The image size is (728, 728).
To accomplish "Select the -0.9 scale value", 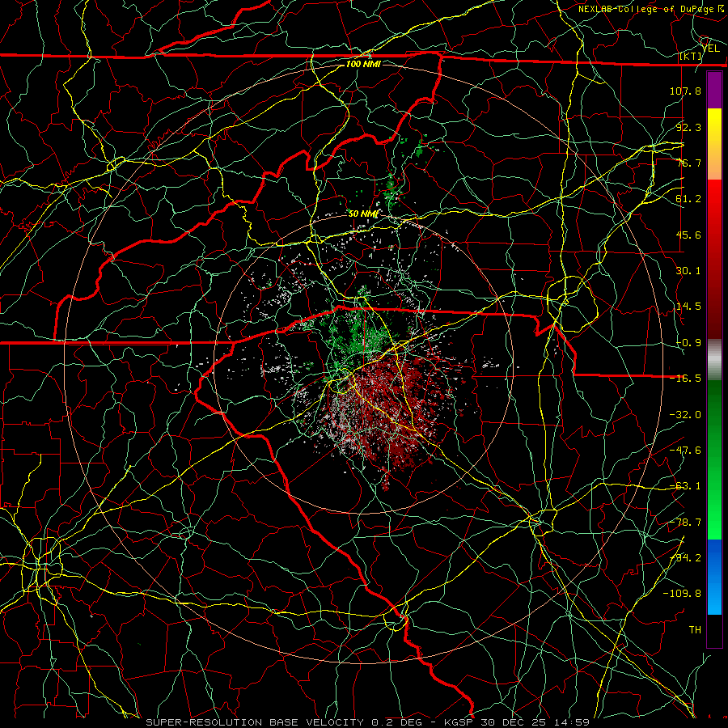I will (688, 343).
